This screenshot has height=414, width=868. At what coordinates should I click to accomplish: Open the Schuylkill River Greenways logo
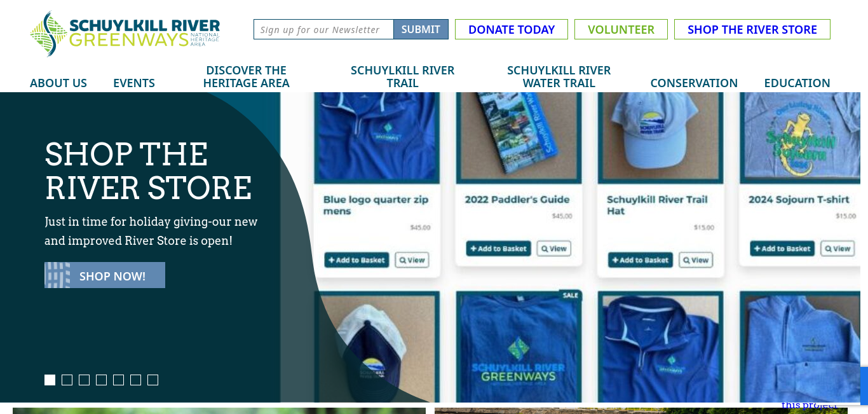click(x=125, y=34)
